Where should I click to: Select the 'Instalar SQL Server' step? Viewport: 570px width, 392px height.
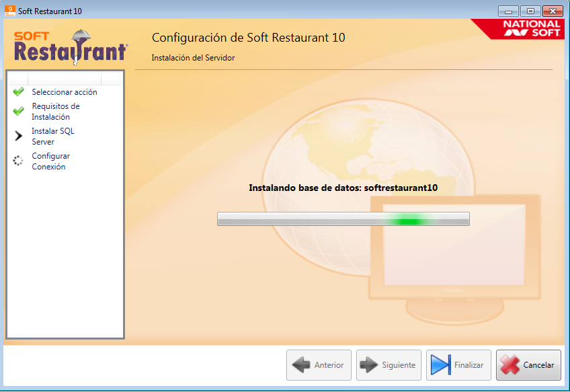coord(52,136)
